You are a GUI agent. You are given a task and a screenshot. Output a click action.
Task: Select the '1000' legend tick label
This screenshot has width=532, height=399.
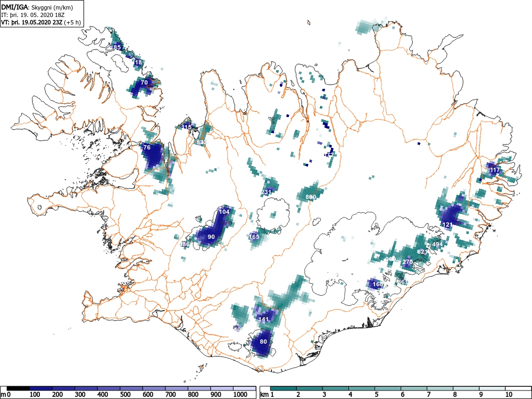240,395
